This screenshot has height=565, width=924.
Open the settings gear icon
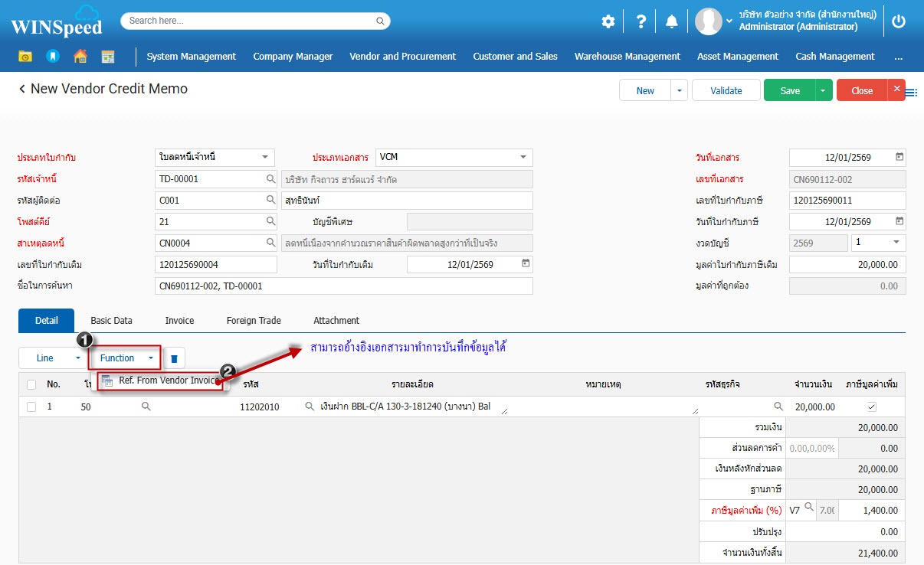(608, 21)
